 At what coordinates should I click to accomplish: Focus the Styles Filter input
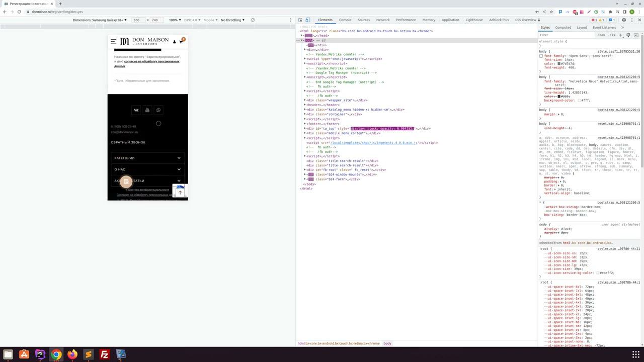(567, 35)
